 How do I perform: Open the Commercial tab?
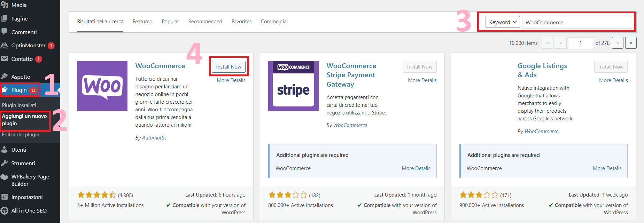[274, 22]
